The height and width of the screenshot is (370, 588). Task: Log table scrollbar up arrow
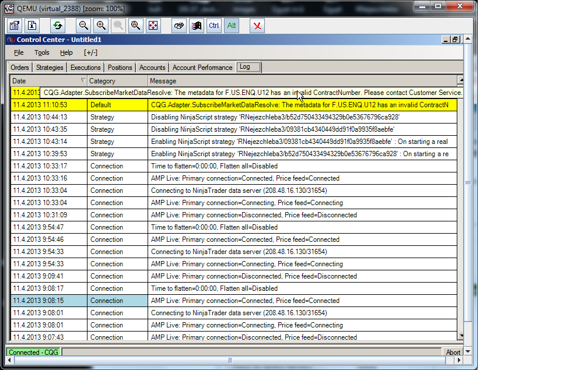pos(460,80)
